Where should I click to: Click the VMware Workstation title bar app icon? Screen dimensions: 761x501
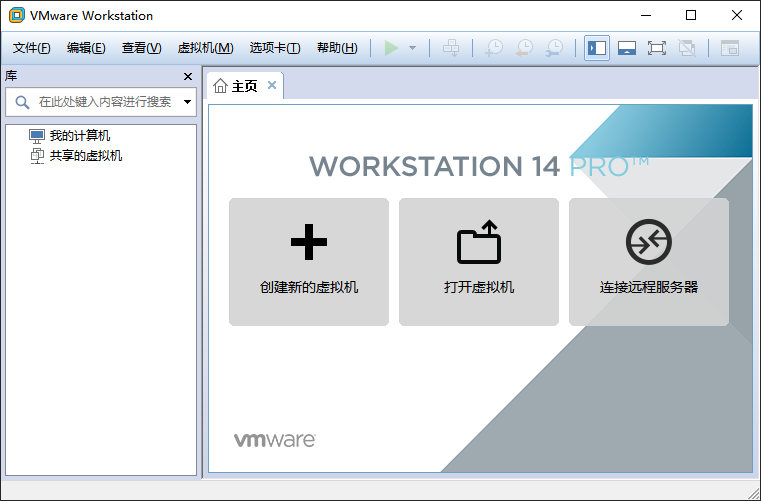[17, 16]
